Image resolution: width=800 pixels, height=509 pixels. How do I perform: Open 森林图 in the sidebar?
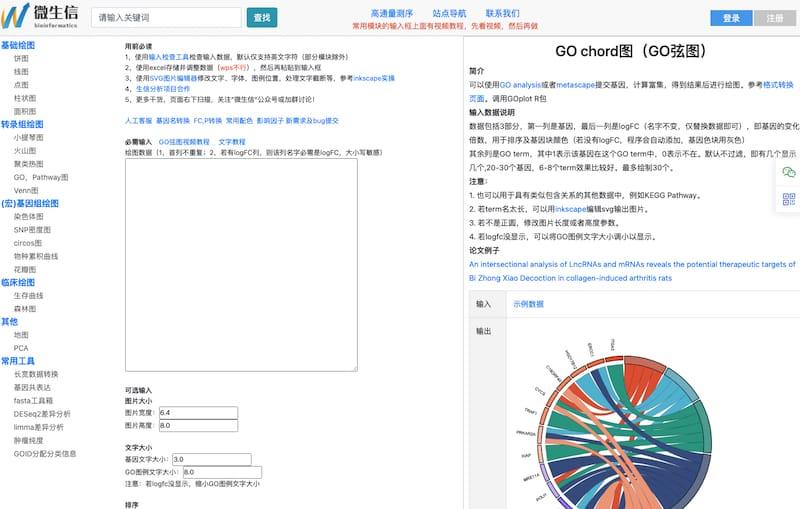(24, 309)
